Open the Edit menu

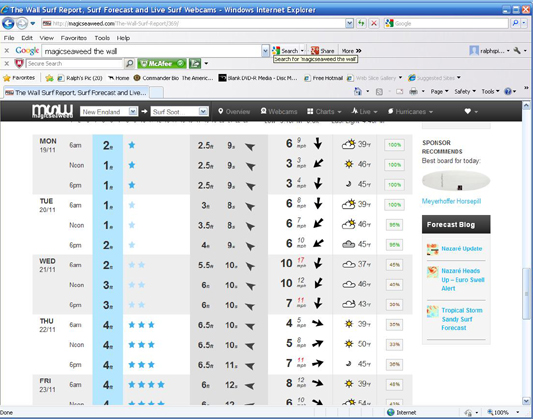pyautogui.click(x=27, y=38)
